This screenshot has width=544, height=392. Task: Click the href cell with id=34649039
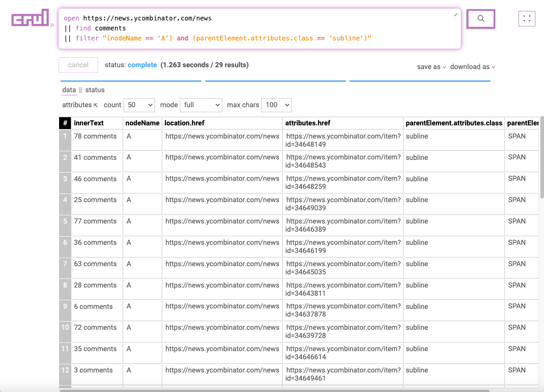343,204
